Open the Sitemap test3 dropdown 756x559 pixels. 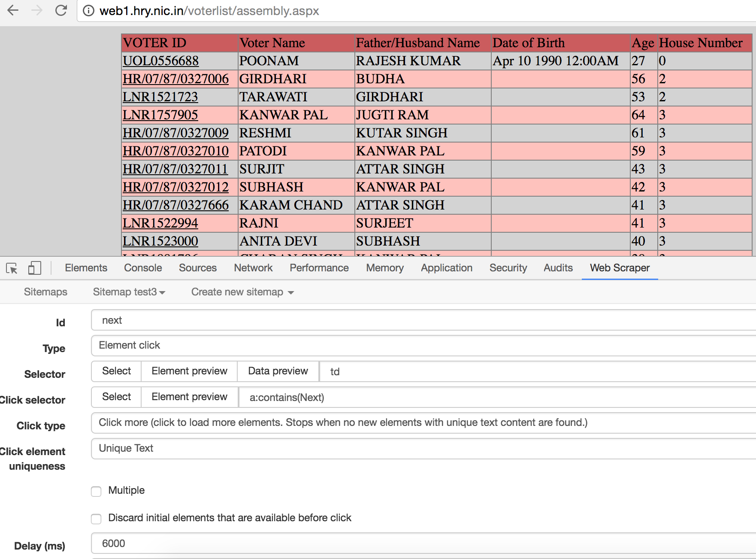coord(129,292)
